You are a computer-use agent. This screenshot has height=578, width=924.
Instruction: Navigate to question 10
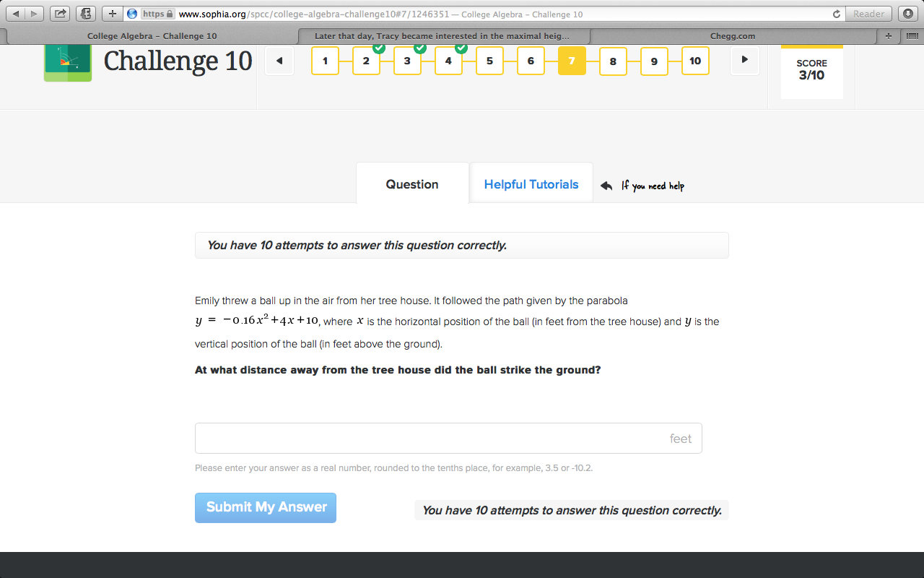tap(695, 61)
